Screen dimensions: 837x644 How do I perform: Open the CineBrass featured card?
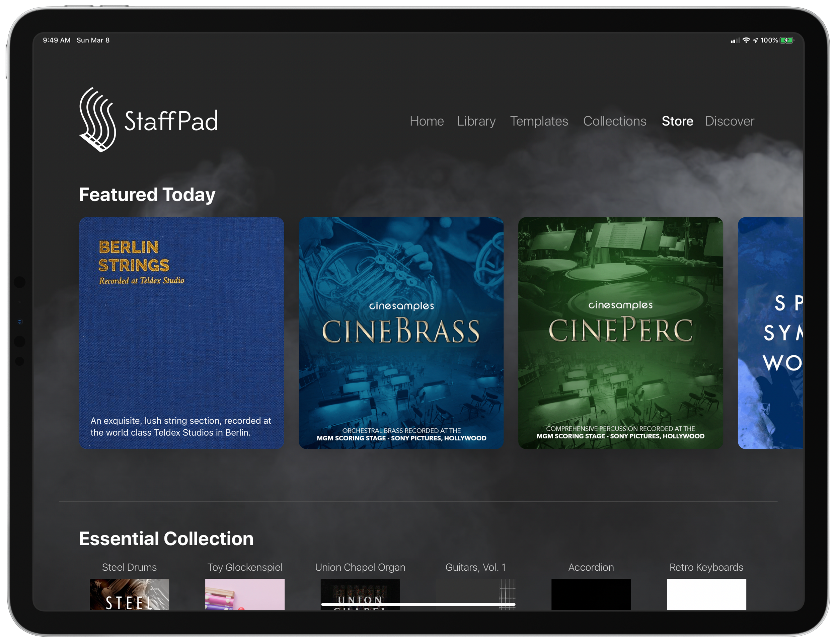(x=401, y=333)
